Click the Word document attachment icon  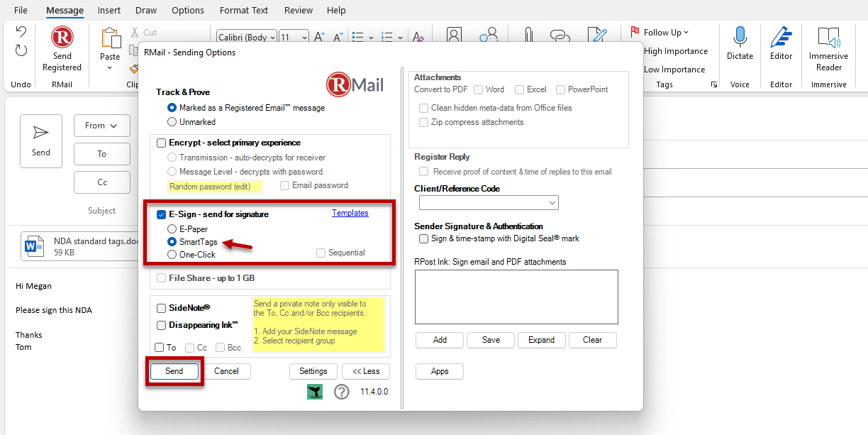(x=35, y=246)
